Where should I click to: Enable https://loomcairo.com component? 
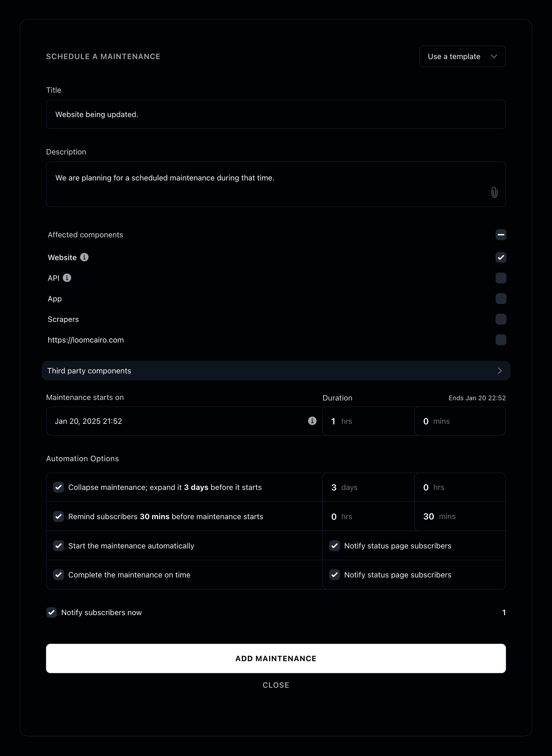coord(501,340)
